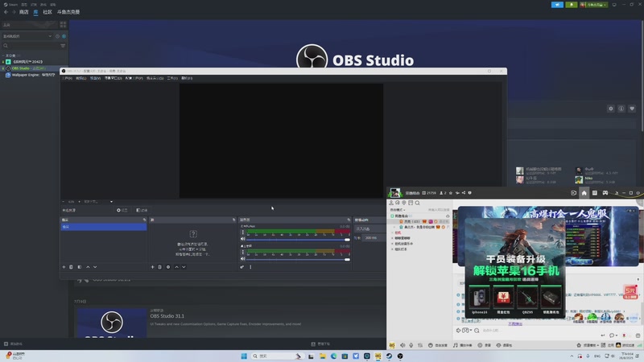This screenshot has width=644, height=362.
Task: Adjust second mixer channel volume slider
Action: pyautogui.click(x=298, y=259)
